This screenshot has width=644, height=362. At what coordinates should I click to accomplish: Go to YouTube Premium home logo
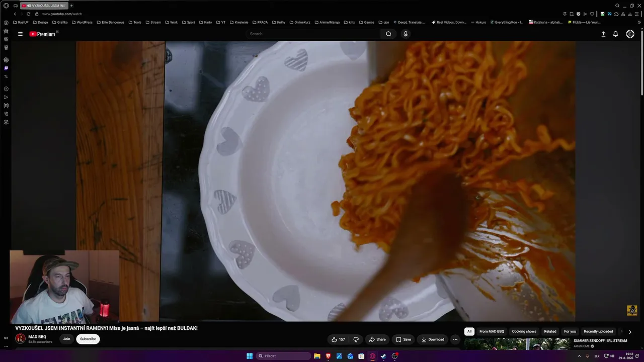42,34
